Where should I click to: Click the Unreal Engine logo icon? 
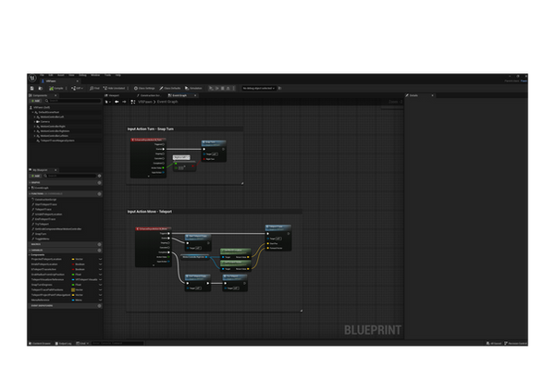coord(32,79)
